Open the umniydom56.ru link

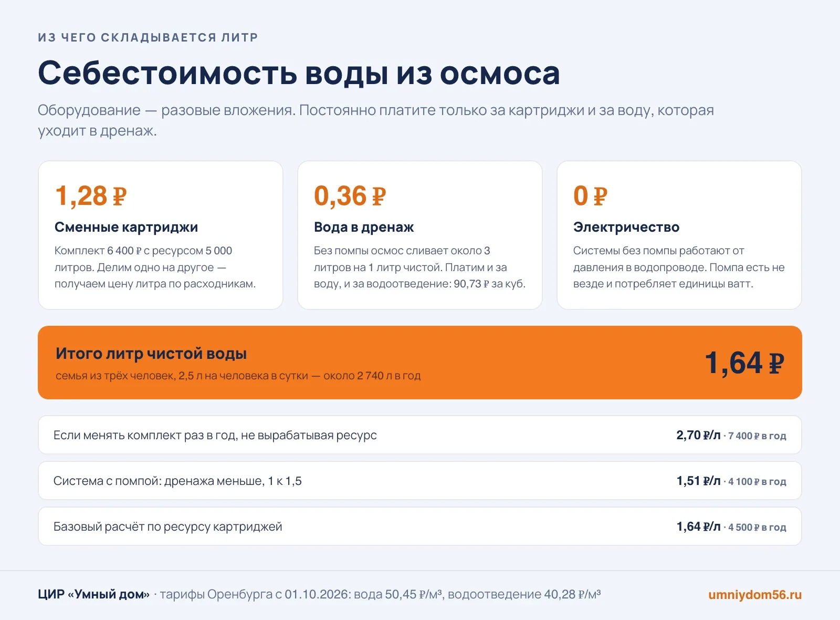(755, 595)
